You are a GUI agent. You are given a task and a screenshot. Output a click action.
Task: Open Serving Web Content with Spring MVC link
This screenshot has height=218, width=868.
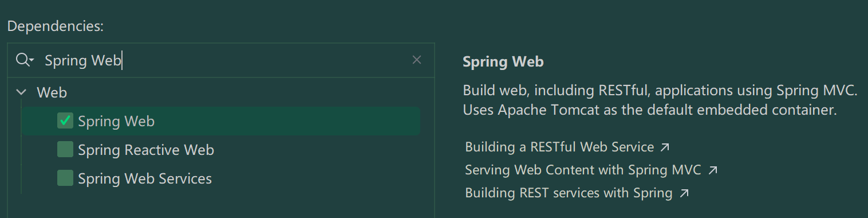583,170
